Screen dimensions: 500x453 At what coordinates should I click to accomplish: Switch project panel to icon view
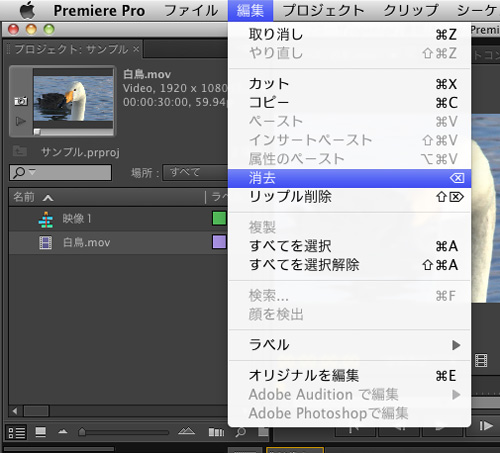41,432
